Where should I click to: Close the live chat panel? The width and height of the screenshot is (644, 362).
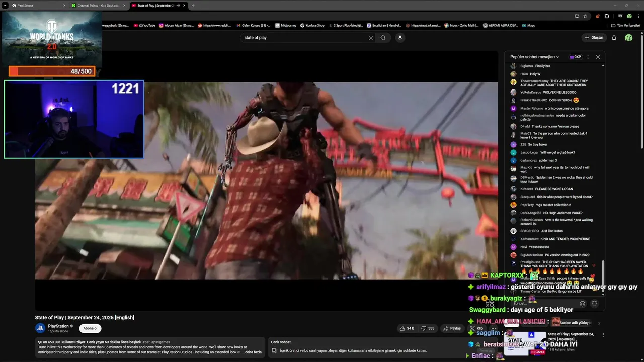598,57
